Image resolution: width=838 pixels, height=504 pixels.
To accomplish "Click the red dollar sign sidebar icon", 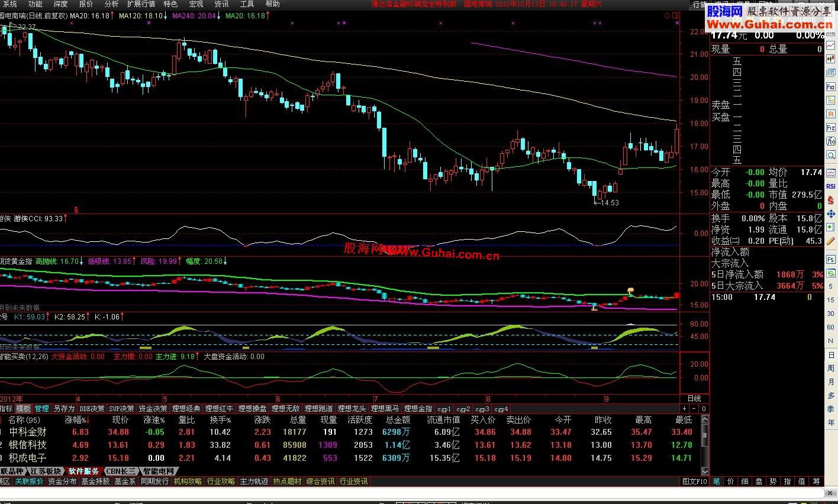I will [831, 201].
